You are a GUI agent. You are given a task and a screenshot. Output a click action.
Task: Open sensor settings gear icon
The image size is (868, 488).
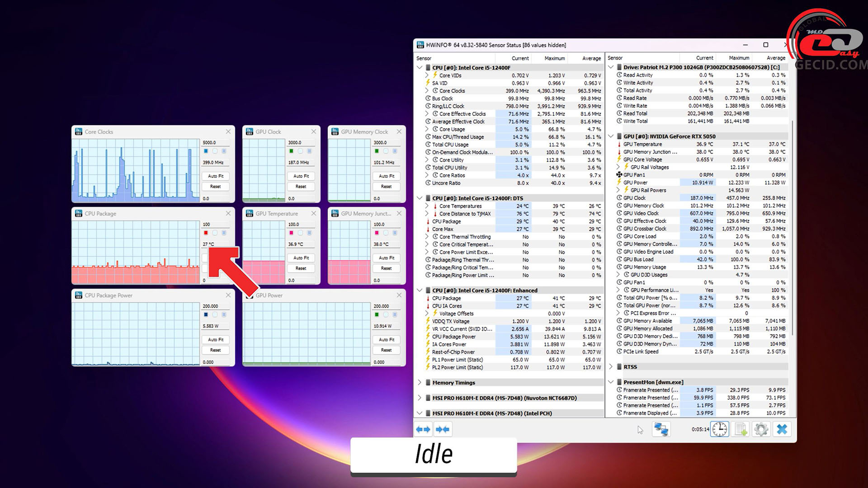click(761, 429)
